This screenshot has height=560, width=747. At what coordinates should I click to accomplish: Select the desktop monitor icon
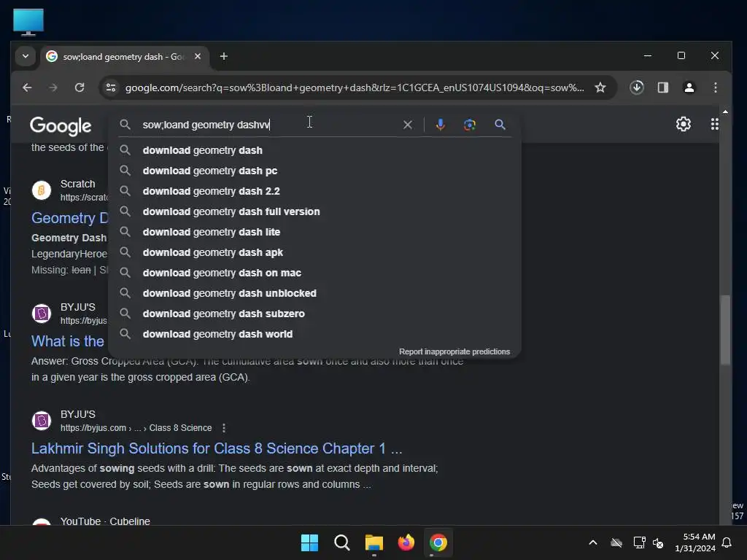pyautogui.click(x=28, y=22)
